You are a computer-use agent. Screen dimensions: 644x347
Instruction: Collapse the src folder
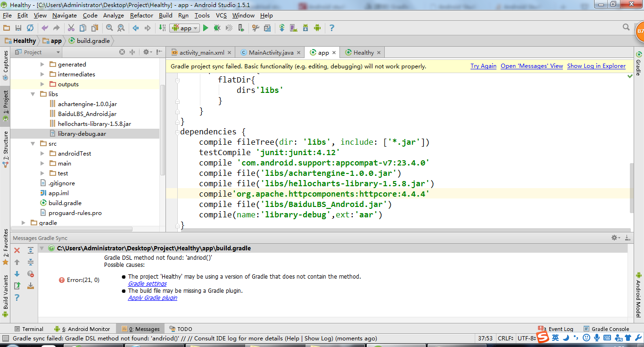[33, 144]
